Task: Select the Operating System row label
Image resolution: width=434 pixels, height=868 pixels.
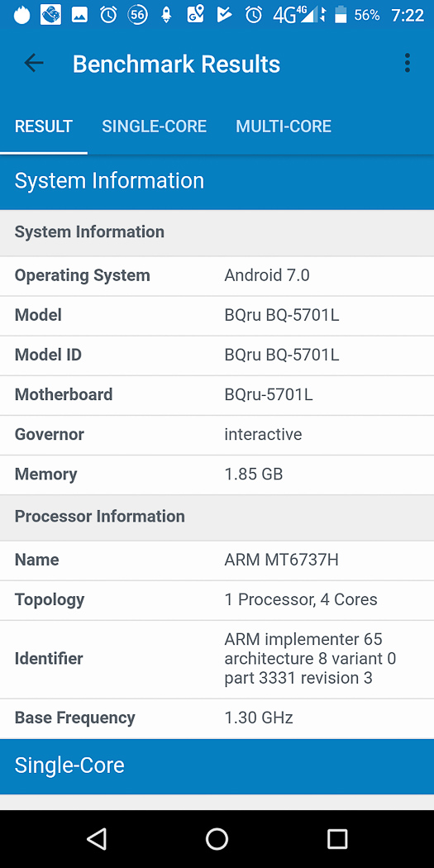Action: click(82, 275)
